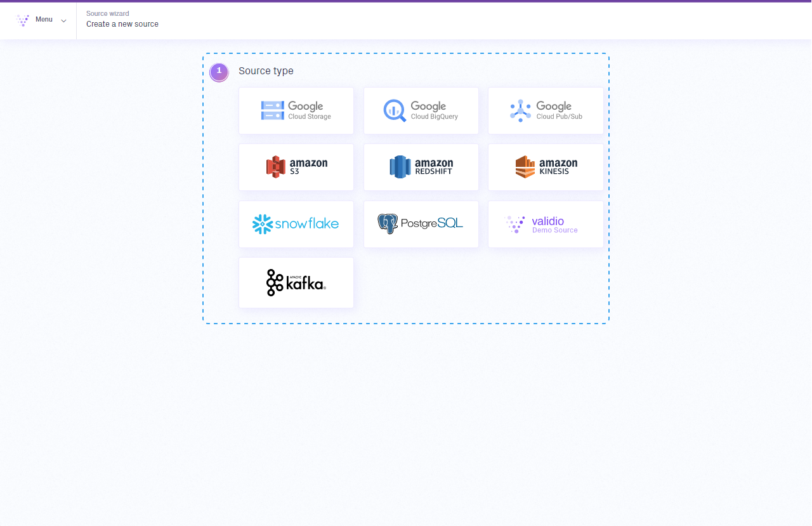
Task: Click the Validio logo in header
Action: pyautogui.click(x=23, y=20)
